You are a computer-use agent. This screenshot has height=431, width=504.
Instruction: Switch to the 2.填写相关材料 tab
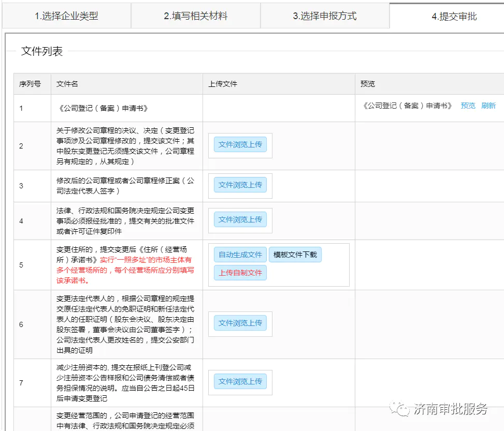(196, 16)
